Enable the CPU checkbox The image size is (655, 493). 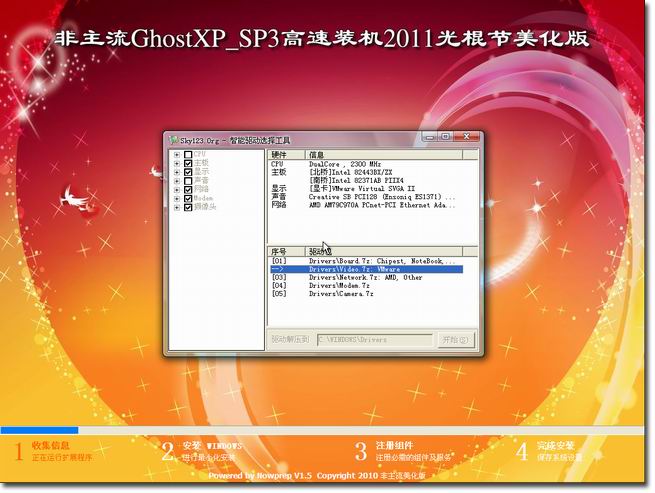click(x=188, y=155)
